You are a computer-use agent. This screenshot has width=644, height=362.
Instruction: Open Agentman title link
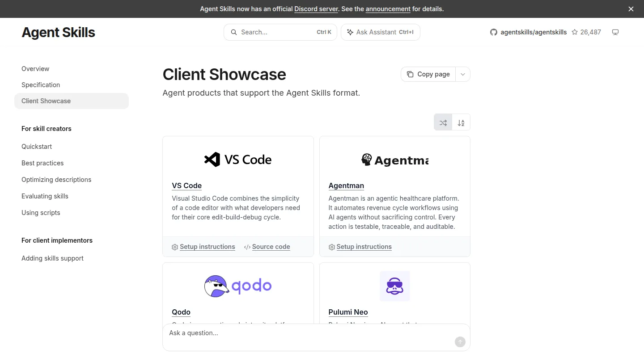tap(346, 185)
